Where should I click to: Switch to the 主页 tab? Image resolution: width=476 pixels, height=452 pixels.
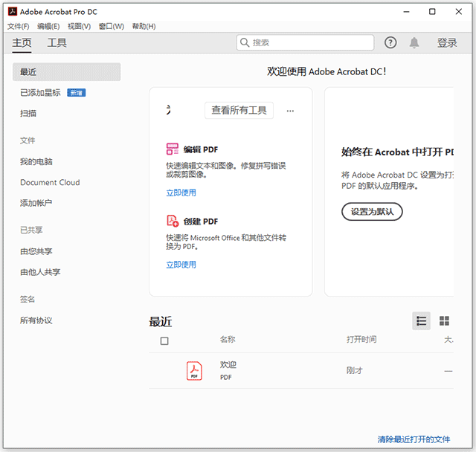[x=22, y=43]
